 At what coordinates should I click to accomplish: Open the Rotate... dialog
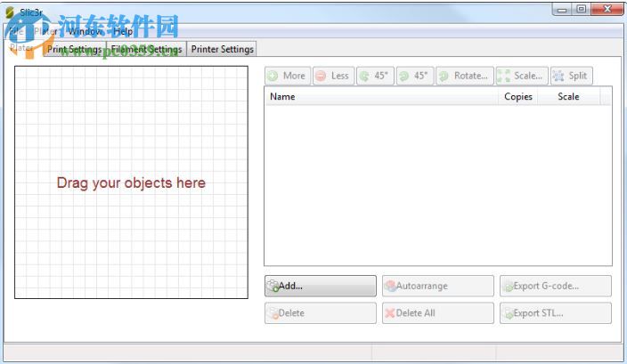point(465,76)
